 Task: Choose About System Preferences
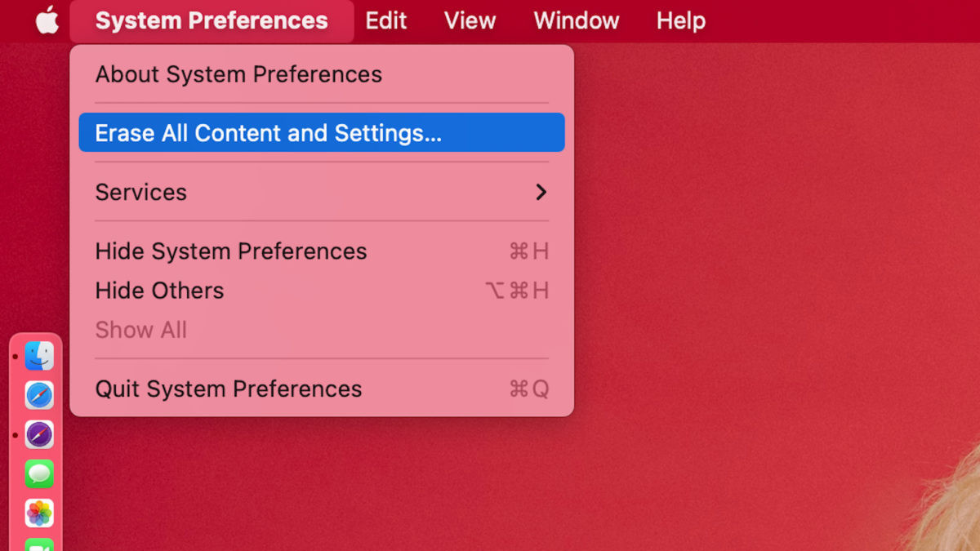coord(238,74)
